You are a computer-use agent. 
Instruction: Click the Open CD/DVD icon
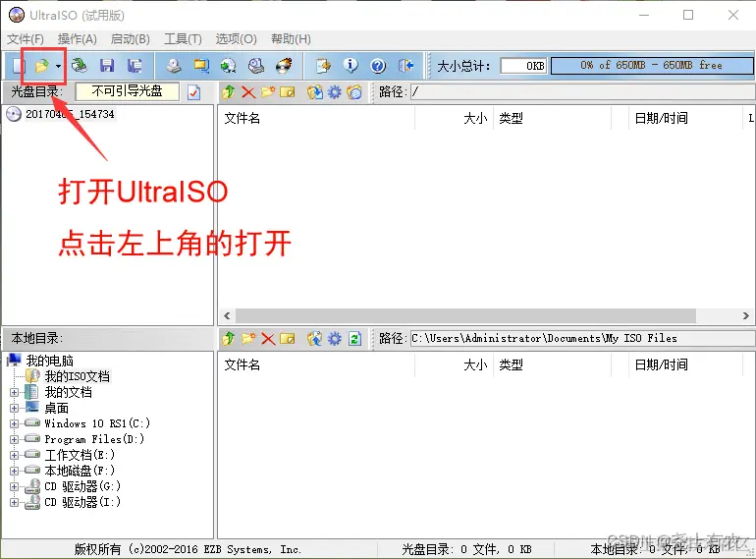tap(80, 66)
